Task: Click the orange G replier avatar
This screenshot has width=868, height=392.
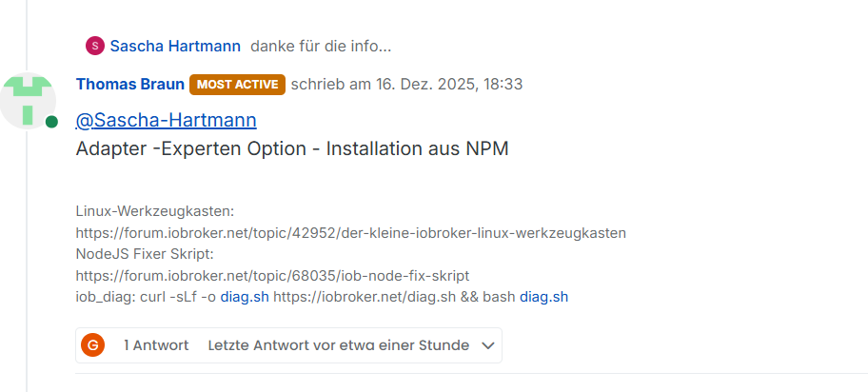Action: [92, 345]
